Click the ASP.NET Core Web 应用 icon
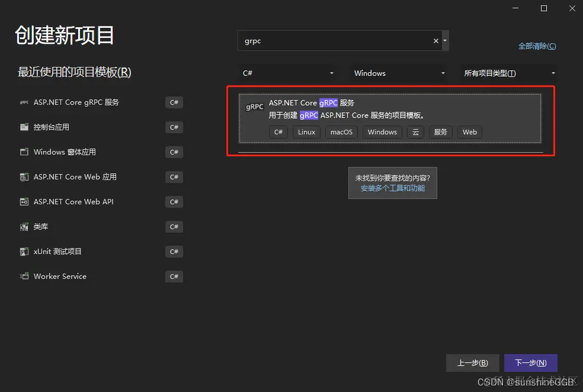This screenshot has width=583, height=392. click(24, 177)
